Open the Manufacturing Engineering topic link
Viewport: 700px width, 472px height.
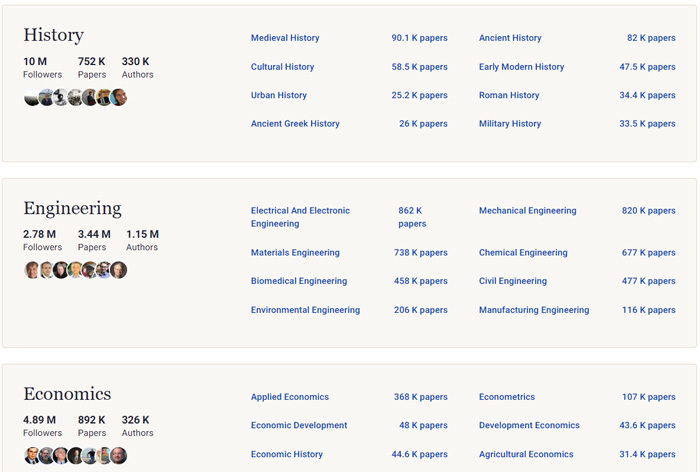pyautogui.click(x=534, y=309)
